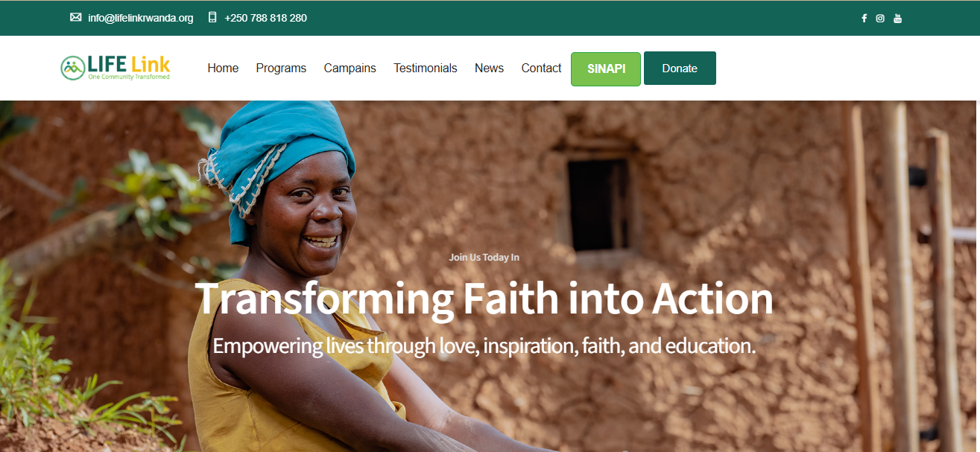Click the +250 788 818 280 phone link
Image resolution: width=980 pixels, height=452 pixels.
coord(265,18)
